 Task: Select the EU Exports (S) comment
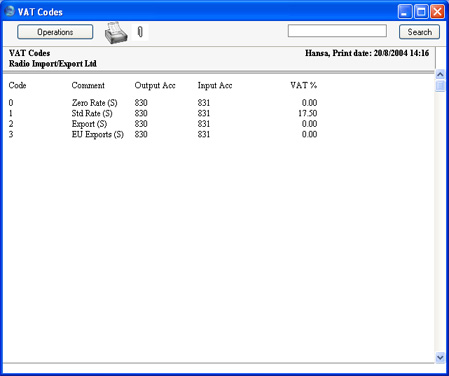(x=98, y=135)
